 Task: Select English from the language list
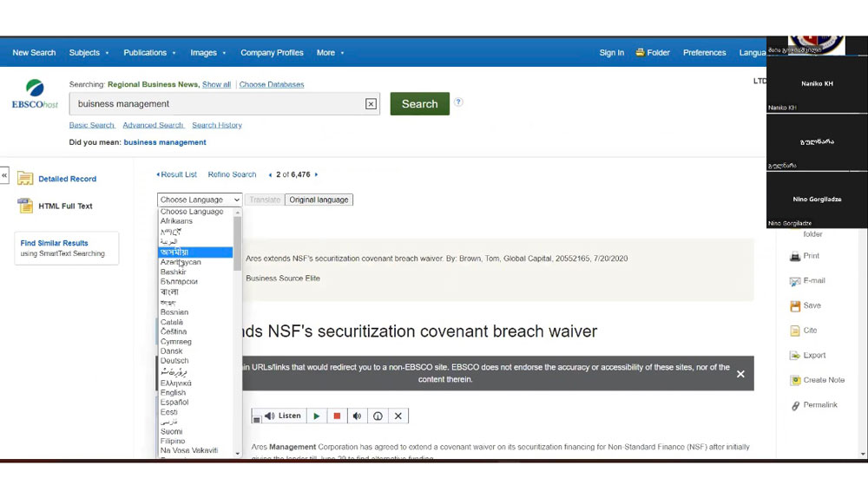[173, 393]
